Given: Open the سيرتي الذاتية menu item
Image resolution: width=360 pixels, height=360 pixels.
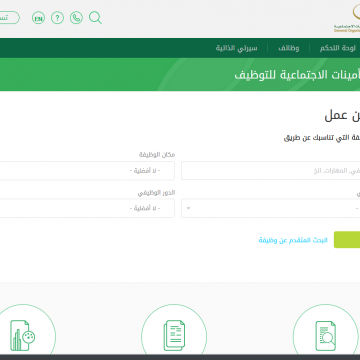Looking at the screenshot, I should (236, 48).
